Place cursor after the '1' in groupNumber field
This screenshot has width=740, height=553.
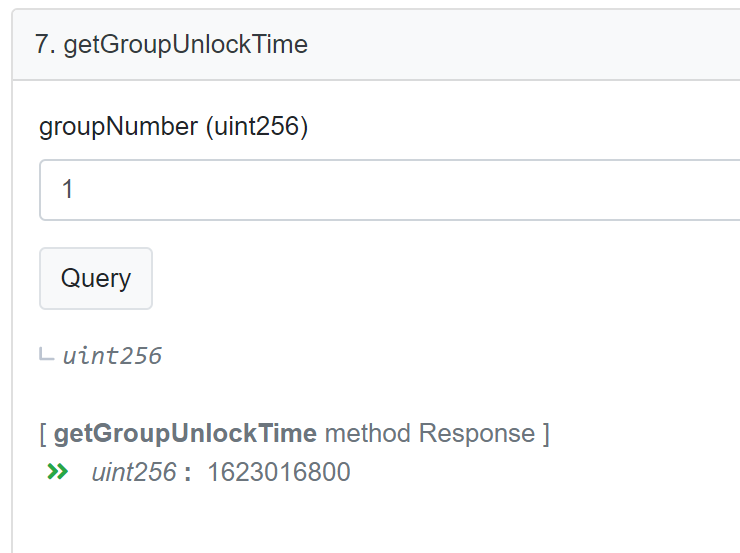point(74,190)
